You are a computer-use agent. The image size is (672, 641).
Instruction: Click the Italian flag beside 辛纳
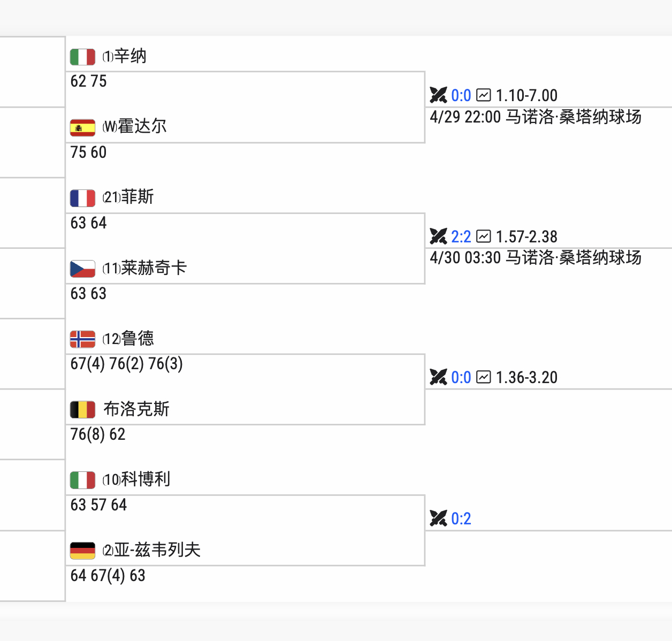tap(82, 57)
